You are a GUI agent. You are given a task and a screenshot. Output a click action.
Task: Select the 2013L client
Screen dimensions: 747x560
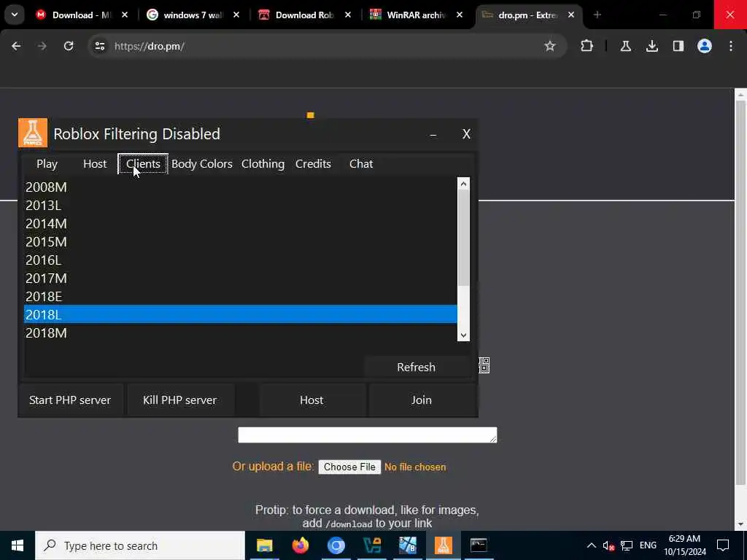(241, 205)
